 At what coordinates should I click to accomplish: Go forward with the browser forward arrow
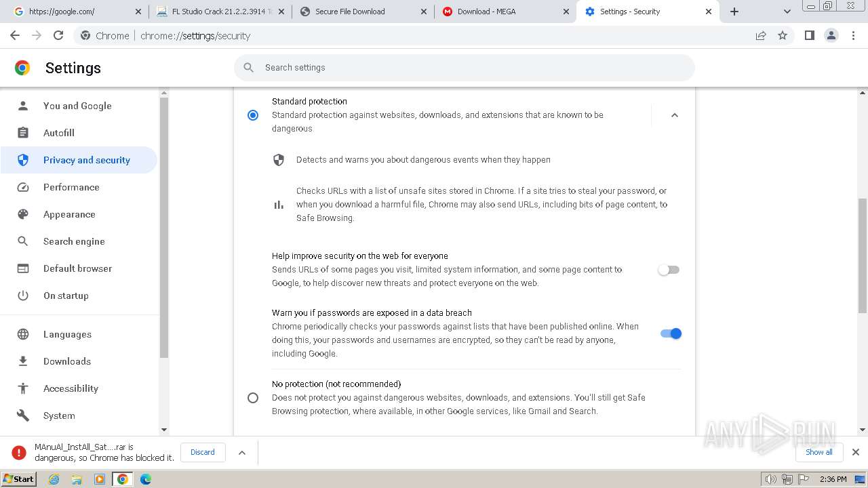click(x=37, y=36)
